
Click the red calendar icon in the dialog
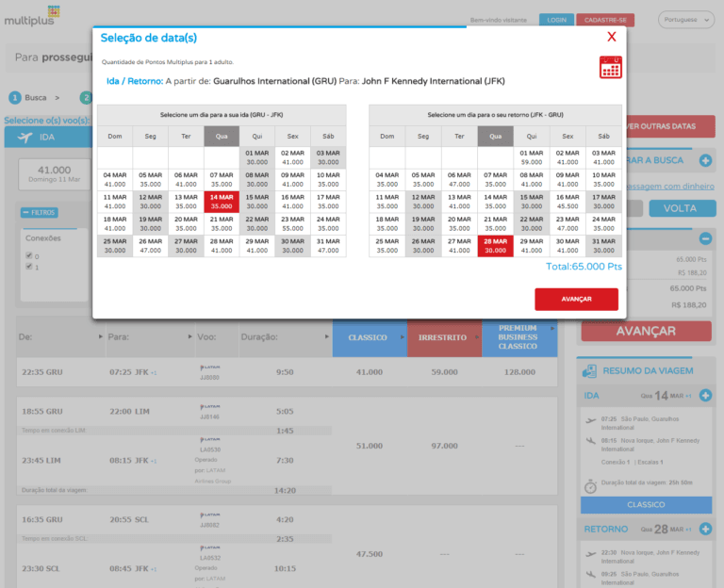tap(610, 67)
